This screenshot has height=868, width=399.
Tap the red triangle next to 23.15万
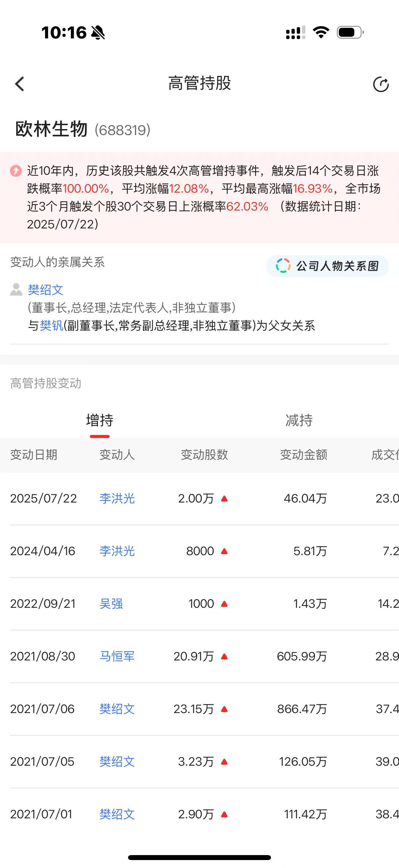tap(224, 709)
